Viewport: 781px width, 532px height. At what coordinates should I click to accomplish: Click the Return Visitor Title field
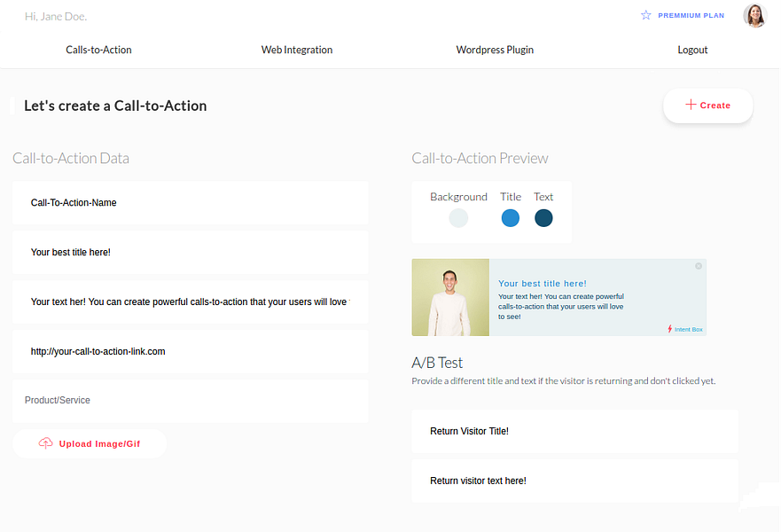click(574, 431)
